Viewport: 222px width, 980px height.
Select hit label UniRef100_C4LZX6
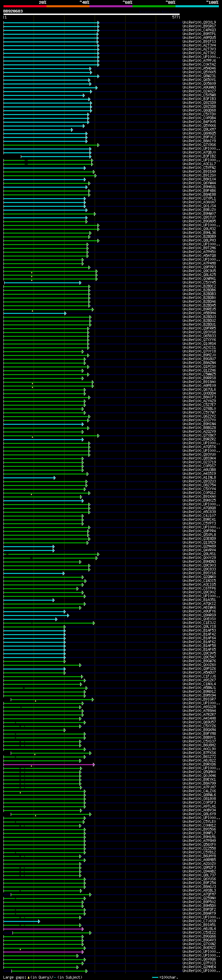(199, 791)
